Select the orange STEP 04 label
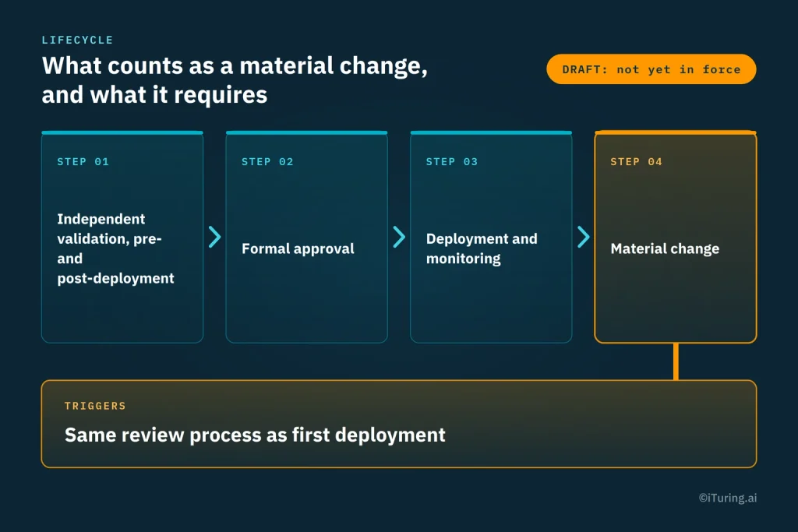 tap(636, 162)
